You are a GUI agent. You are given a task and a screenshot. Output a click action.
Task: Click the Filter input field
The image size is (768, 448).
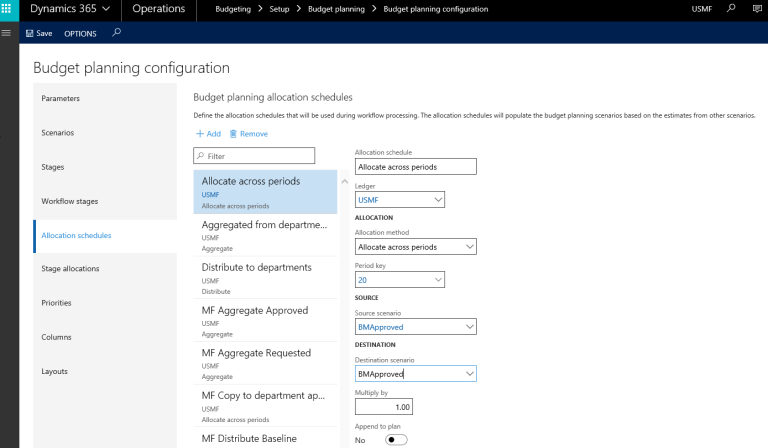[x=258, y=156]
